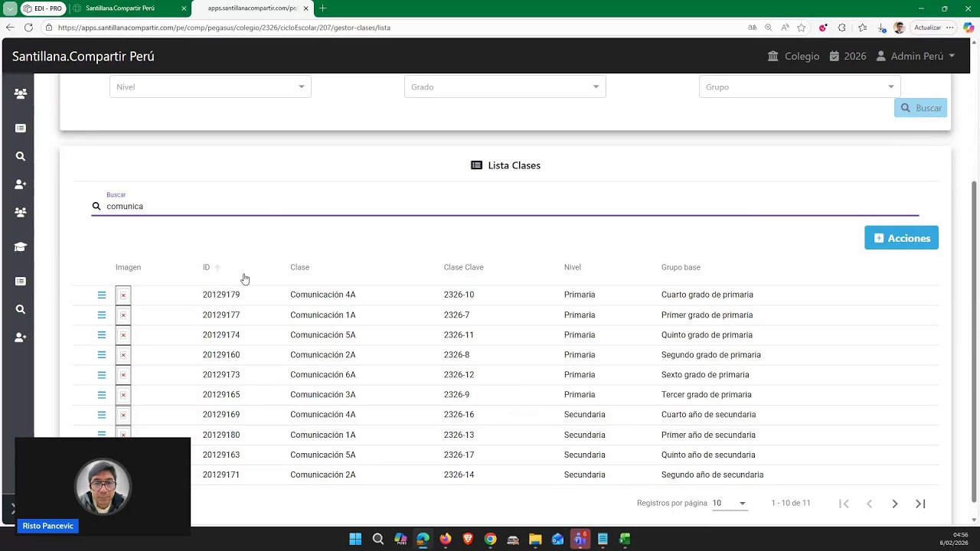Screen dimensions: 980x551
Task: Open row menu for class ID 20129177
Action: point(101,315)
